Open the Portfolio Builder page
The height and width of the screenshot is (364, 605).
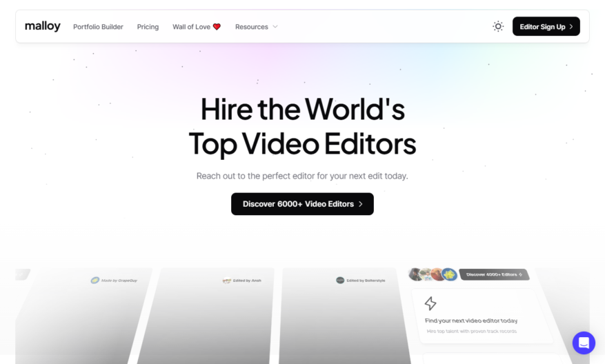[98, 27]
